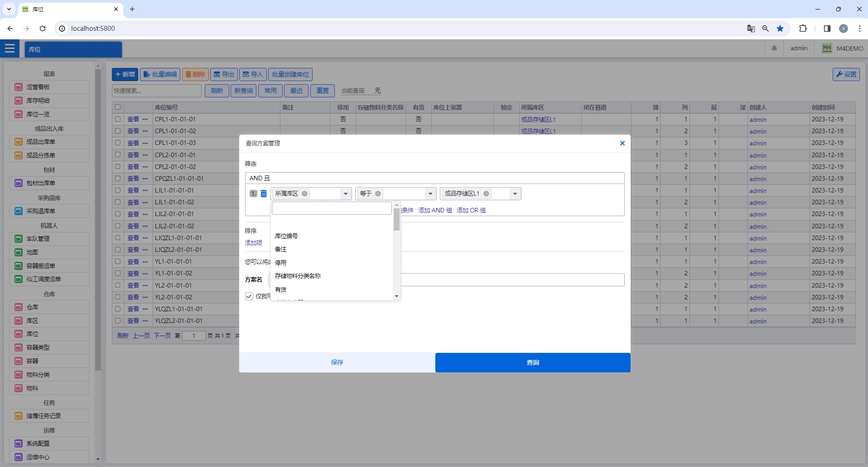Open the AND 且 group selector
The width and height of the screenshot is (868, 467).
coord(434,178)
